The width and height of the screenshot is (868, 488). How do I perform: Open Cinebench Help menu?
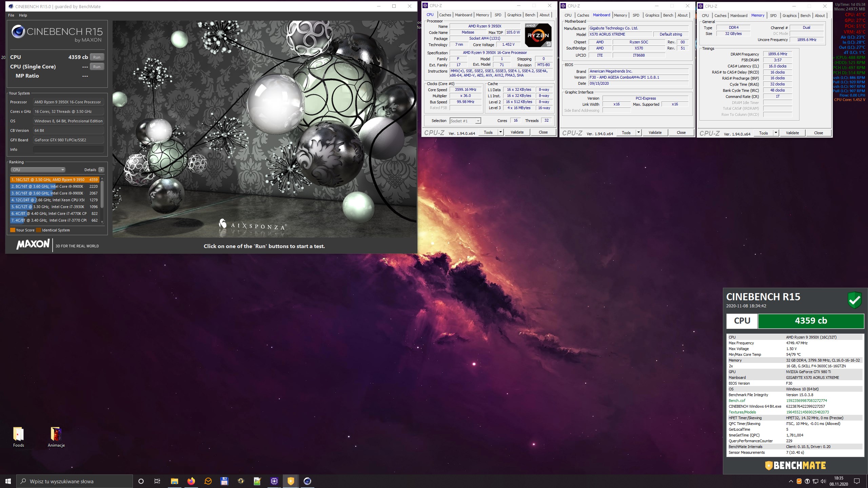[23, 15]
